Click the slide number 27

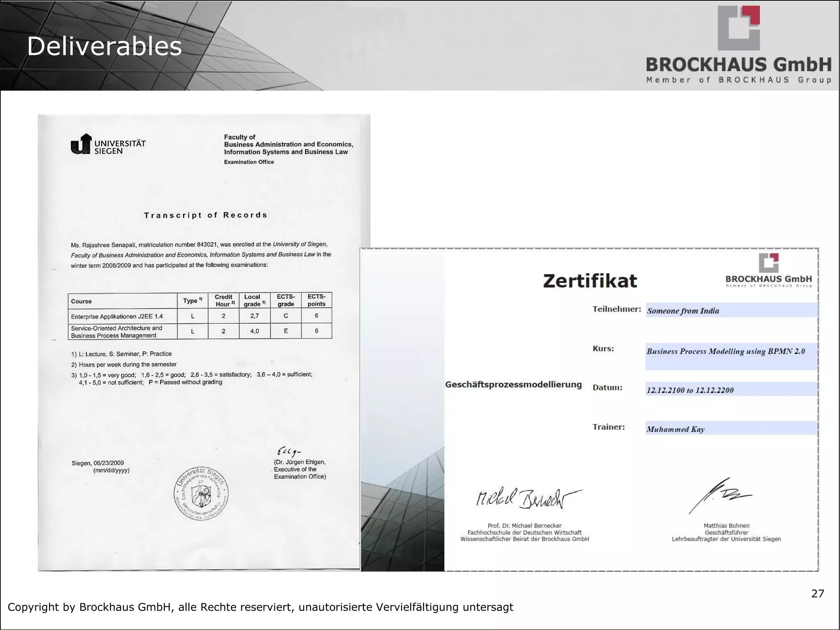click(x=817, y=593)
